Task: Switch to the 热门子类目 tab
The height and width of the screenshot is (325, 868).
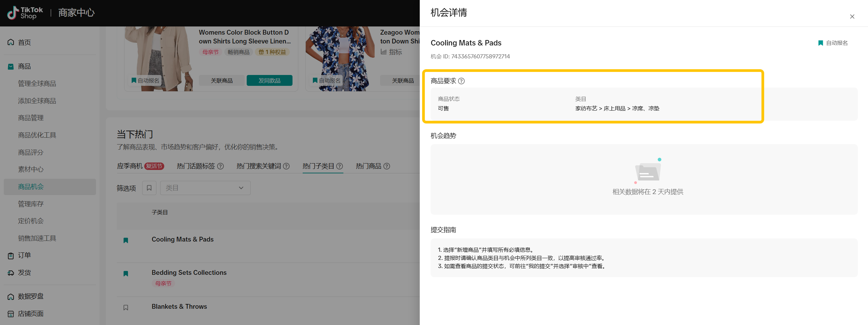Action: pos(318,166)
